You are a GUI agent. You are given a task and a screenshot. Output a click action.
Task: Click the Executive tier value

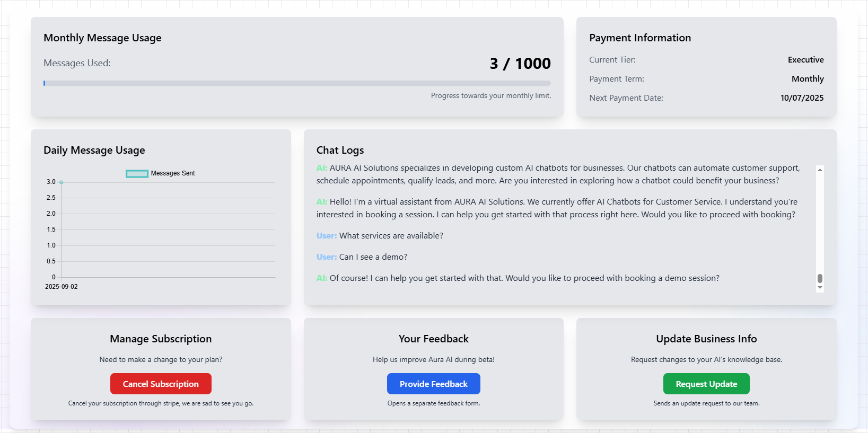coord(805,60)
